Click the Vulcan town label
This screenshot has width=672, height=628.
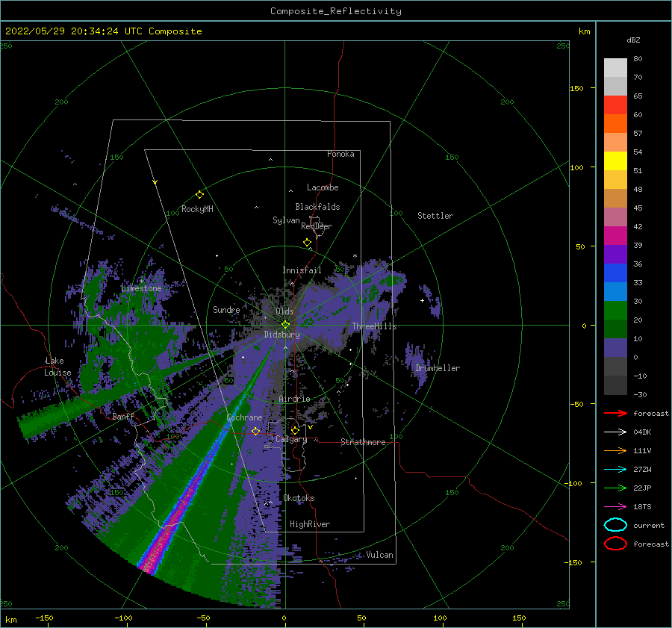(x=379, y=555)
